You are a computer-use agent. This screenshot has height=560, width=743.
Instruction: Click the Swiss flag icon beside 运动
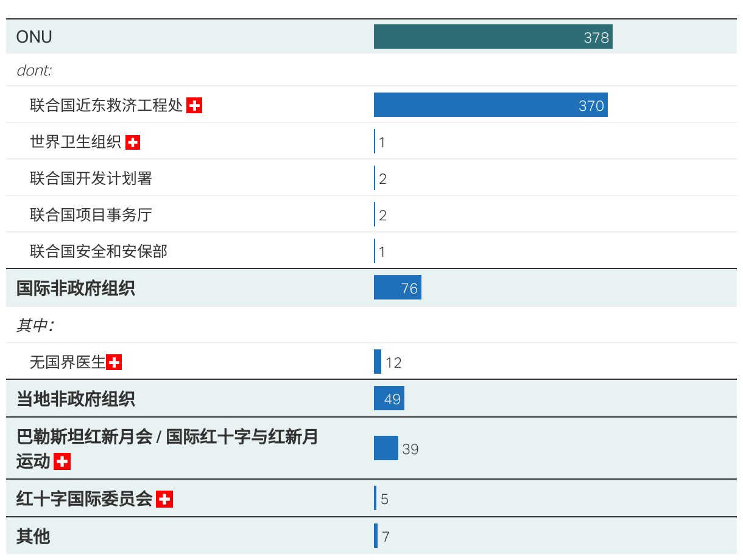pyautogui.click(x=62, y=462)
